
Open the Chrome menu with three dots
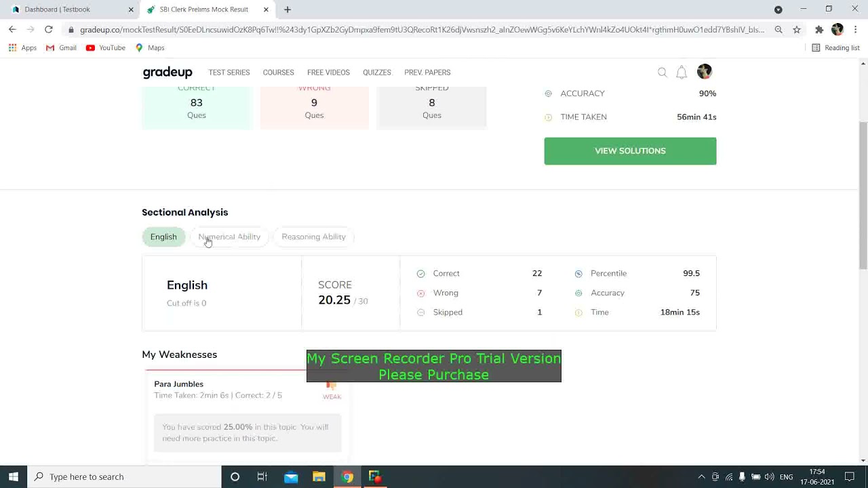point(856,30)
